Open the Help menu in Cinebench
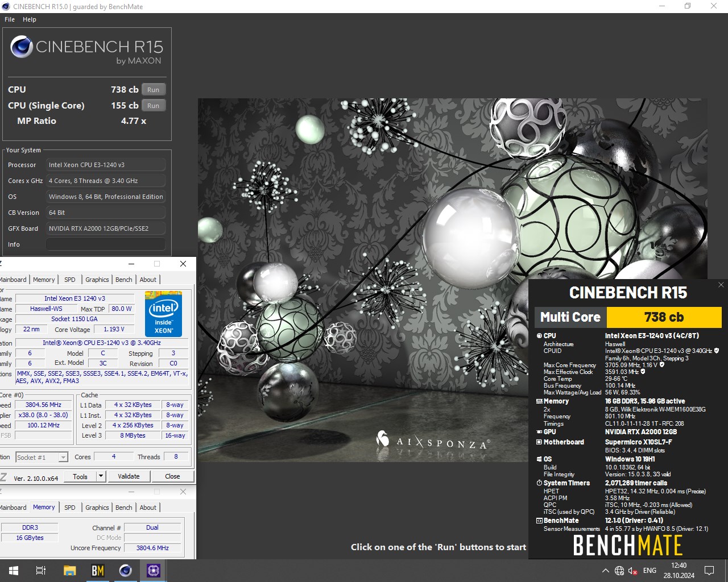This screenshot has height=582, width=728. pyautogui.click(x=30, y=19)
